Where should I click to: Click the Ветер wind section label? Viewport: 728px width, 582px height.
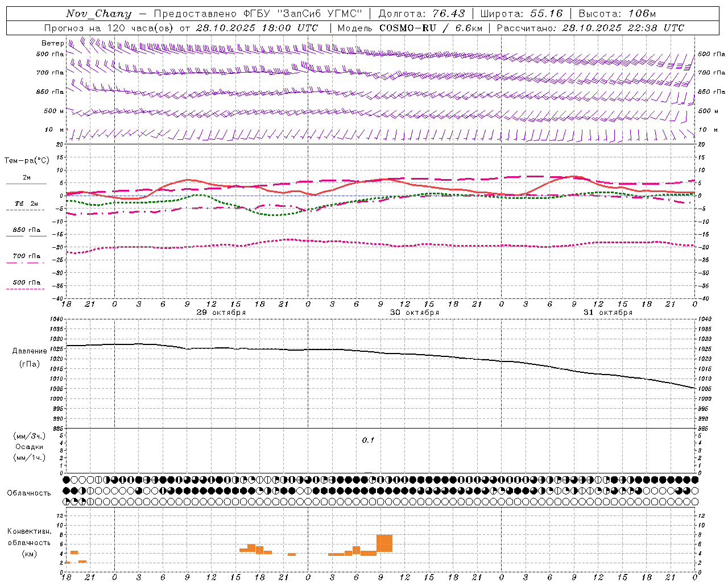(x=52, y=43)
